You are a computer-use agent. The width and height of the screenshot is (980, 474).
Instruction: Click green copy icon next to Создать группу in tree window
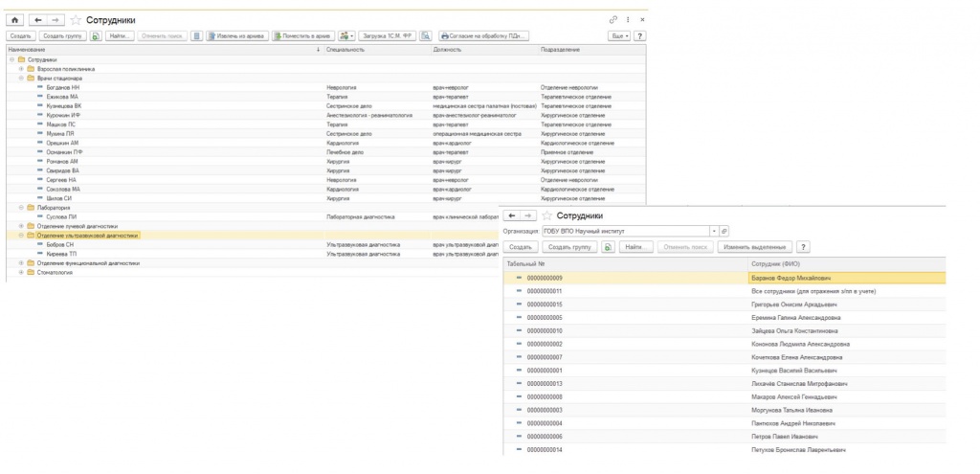[96, 36]
